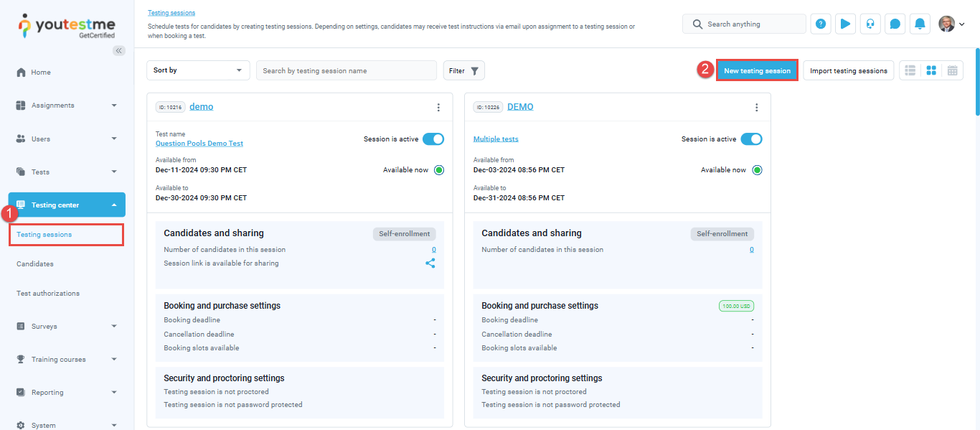This screenshot has height=430, width=980.
Task: Share the demo session link icon
Action: pyautogui.click(x=430, y=263)
